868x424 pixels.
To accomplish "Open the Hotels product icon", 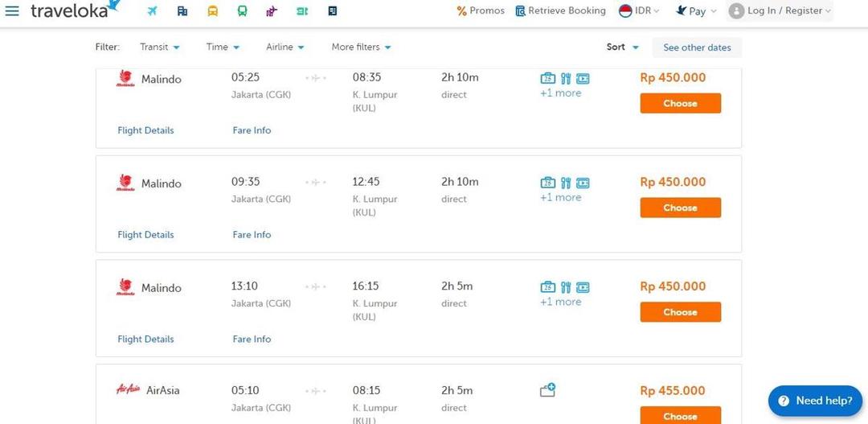I will pos(182,11).
